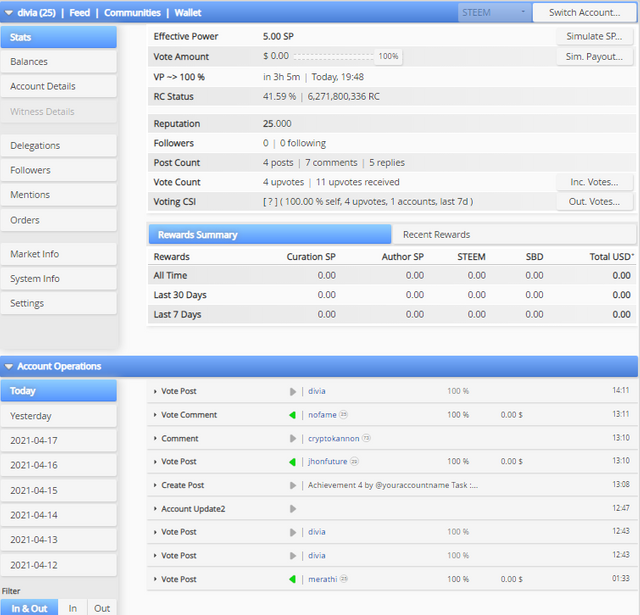Screen dimensions: 640x615
Task: Open the Inc. Votes list
Action: (x=594, y=182)
